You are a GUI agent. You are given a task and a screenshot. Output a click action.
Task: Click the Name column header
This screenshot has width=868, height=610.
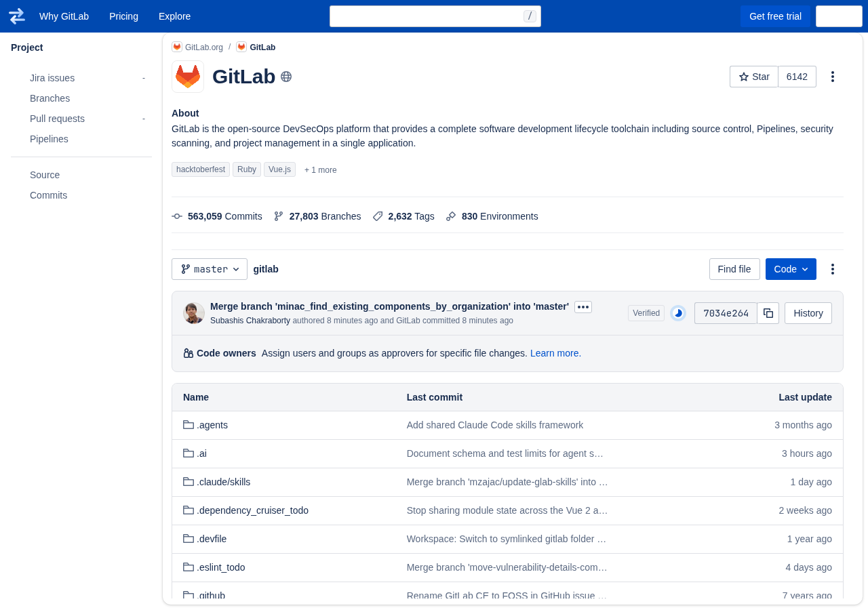click(196, 397)
